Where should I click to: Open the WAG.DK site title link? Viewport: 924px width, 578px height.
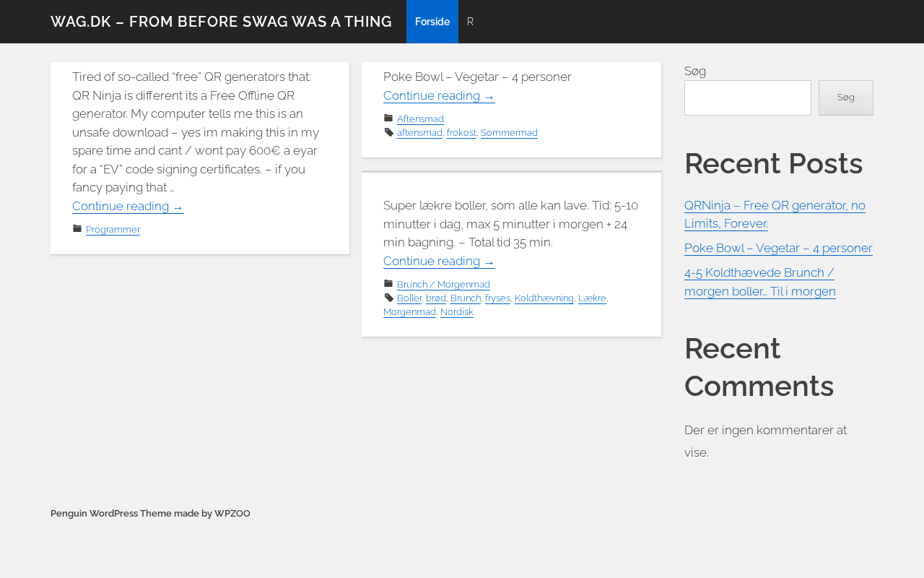tap(221, 22)
